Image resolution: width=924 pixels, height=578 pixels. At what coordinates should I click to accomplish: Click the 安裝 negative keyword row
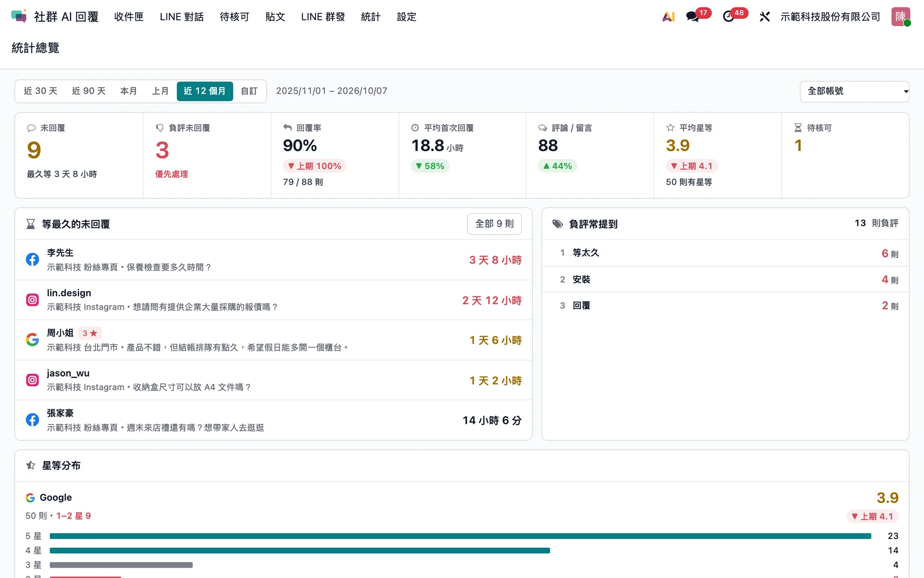tap(725, 279)
